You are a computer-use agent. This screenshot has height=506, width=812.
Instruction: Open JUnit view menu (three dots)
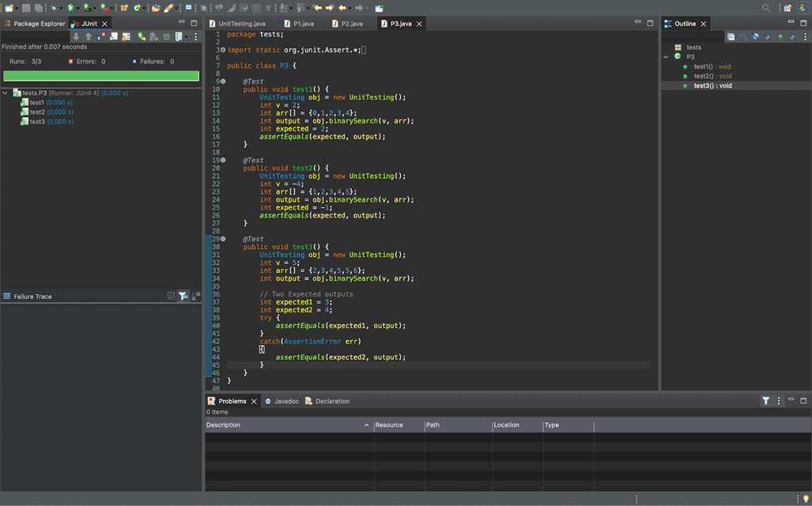196,37
